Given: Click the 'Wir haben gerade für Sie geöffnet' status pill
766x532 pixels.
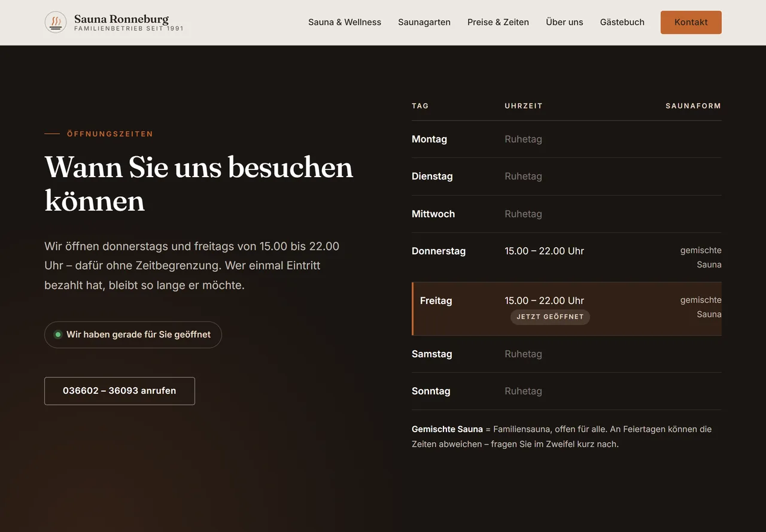Looking at the screenshot, I should tap(133, 335).
